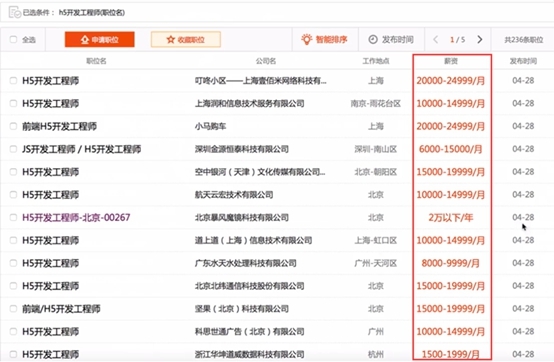Screen dimensions: 554x362
Task: Click the 深圳-南山区 location cell
Action: coord(376,149)
